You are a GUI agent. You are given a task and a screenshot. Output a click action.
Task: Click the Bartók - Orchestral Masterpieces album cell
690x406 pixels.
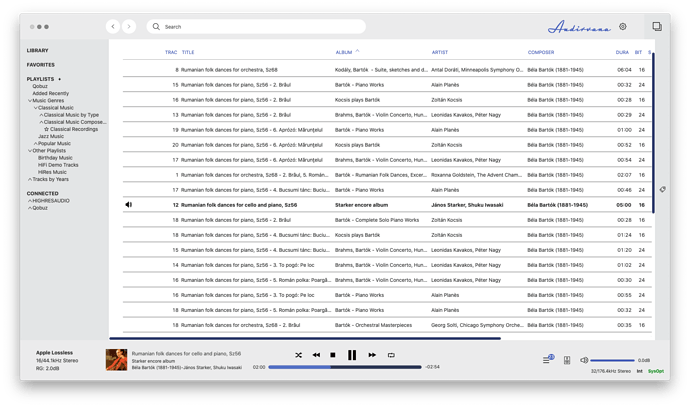373,325
